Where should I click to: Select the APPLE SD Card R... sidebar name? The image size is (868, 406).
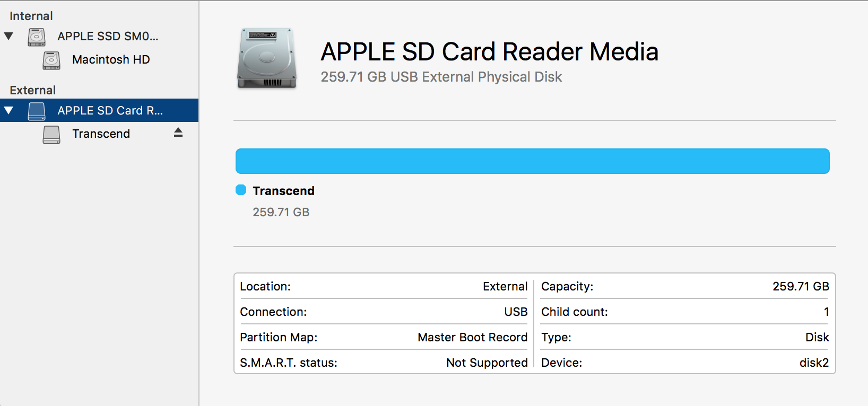coord(110,110)
